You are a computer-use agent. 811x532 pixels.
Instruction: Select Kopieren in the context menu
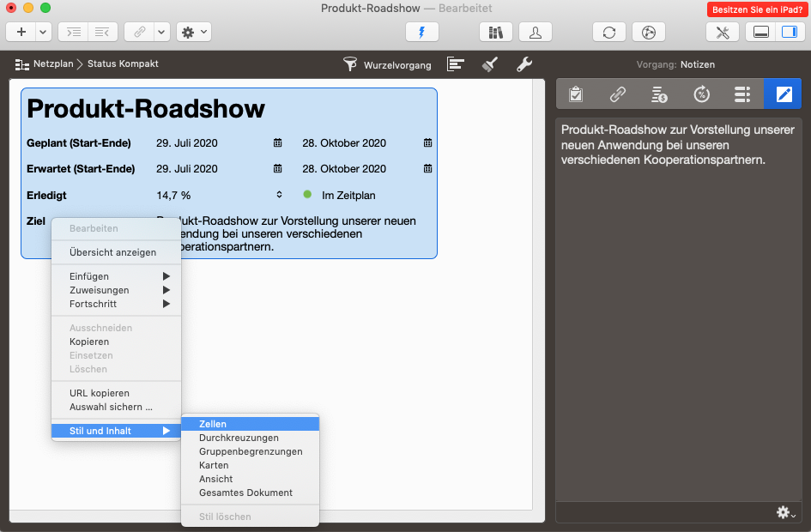(x=89, y=342)
